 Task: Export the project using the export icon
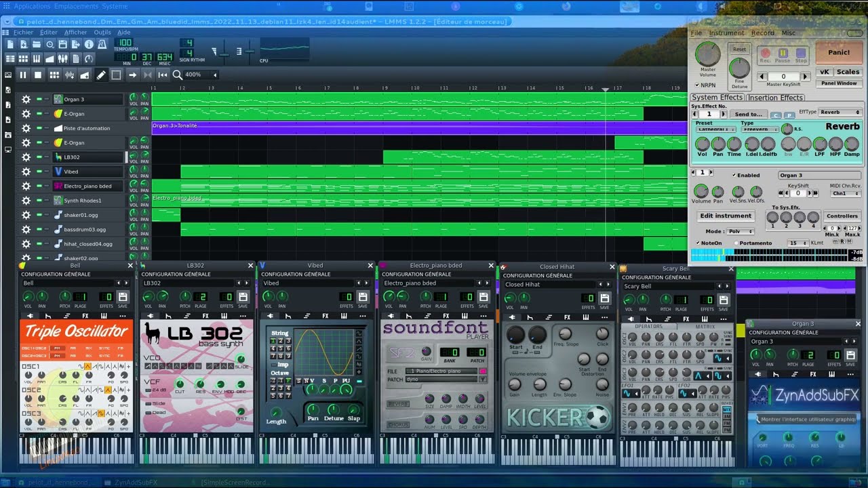click(75, 44)
